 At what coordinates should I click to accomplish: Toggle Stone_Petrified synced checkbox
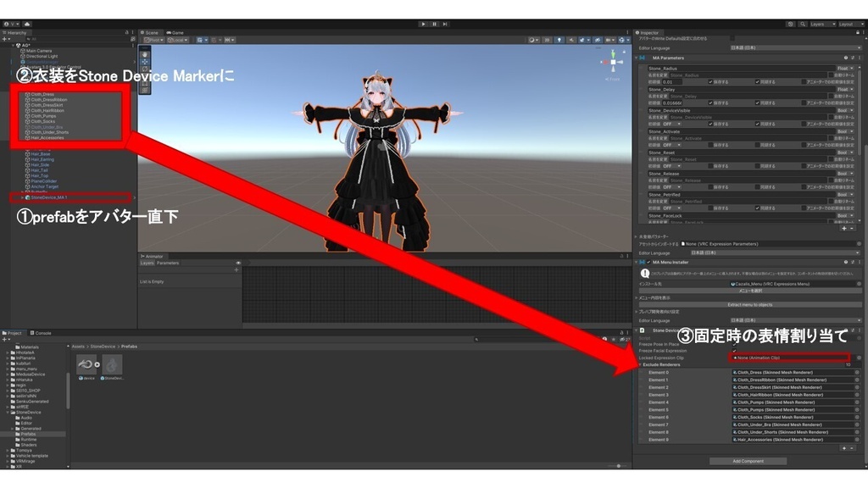[x=757, y=208]
